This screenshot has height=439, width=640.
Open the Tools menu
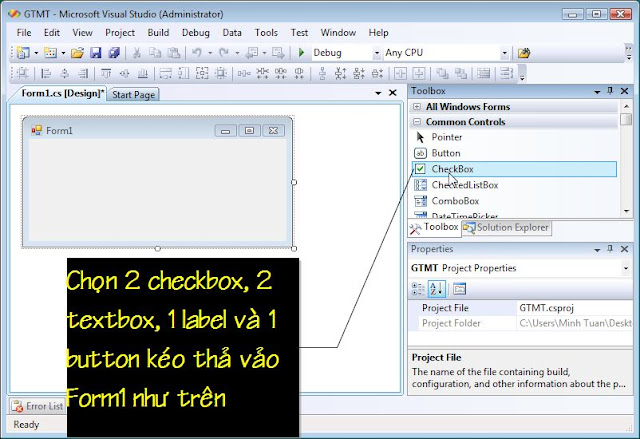pos(266,33)
